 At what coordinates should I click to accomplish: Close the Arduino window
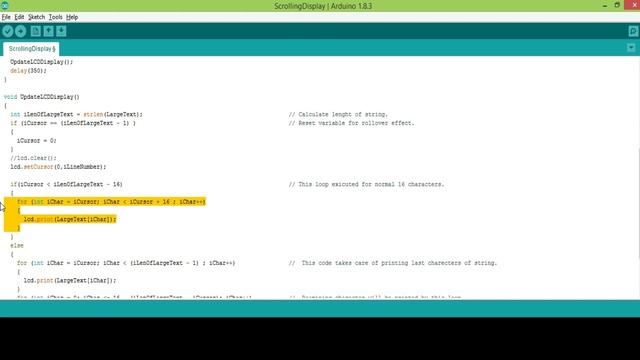point(633,5)
